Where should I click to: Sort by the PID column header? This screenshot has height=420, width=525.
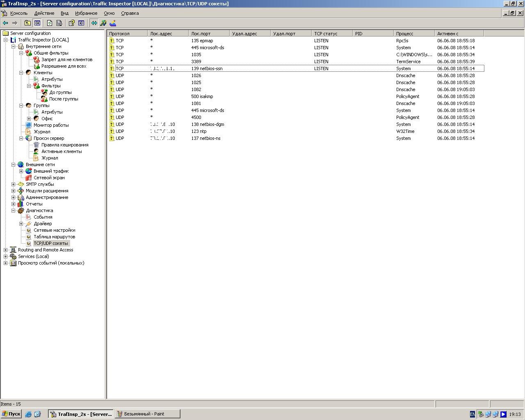pos(373,34)
